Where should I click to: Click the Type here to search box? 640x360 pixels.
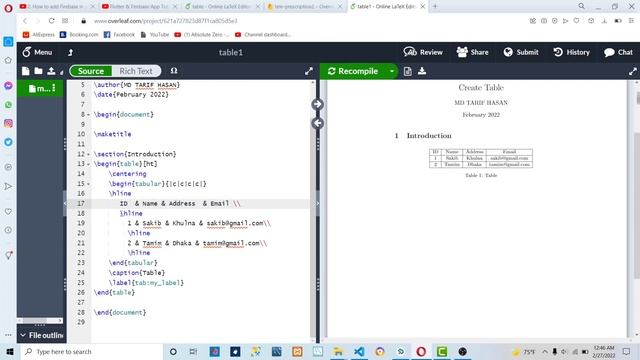tap(91, 351)
